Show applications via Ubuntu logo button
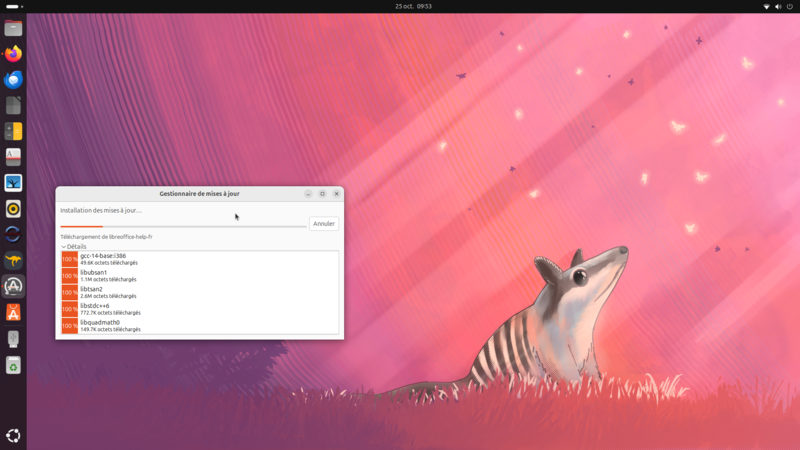This screenshot has width=800, height=450. pos(13,435)
